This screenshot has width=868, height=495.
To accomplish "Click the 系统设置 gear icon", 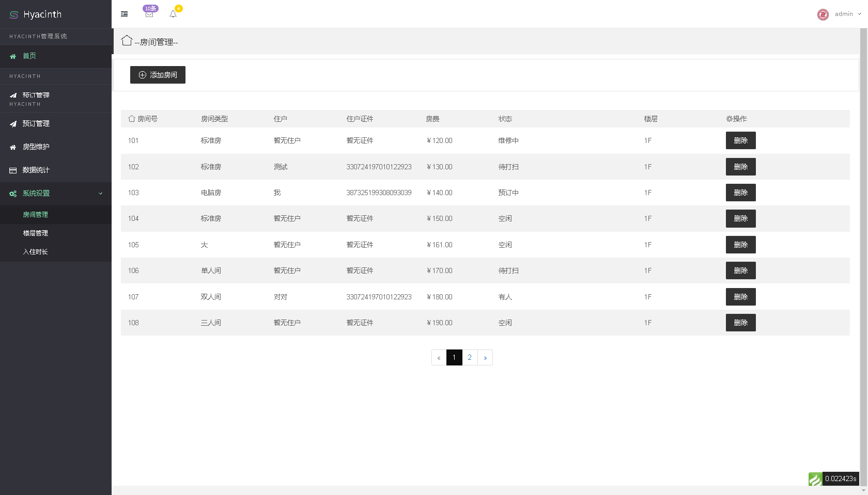I will point(12,194).
